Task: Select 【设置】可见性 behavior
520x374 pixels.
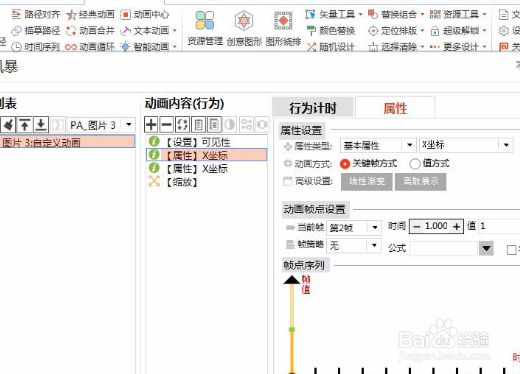Action: tap(206, 142)
